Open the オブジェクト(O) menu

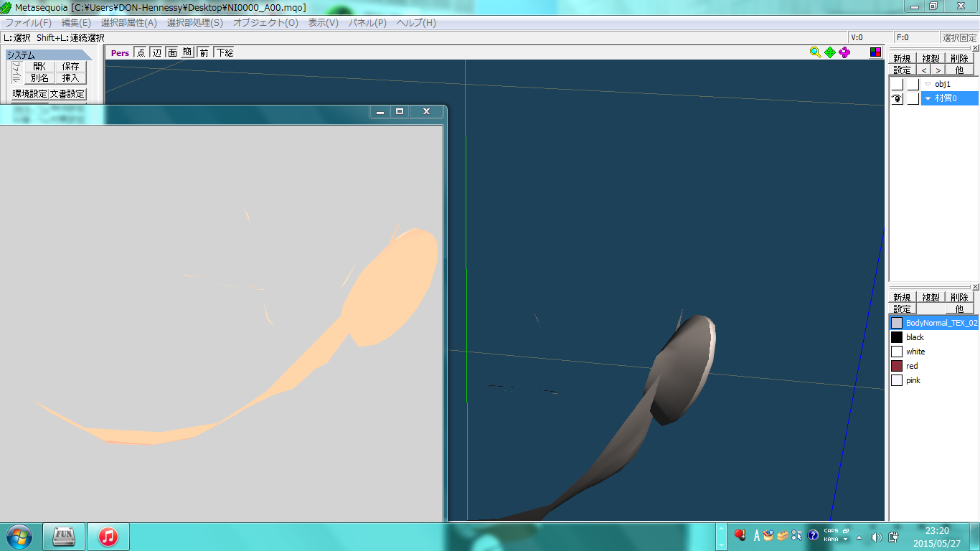[265, 23]
